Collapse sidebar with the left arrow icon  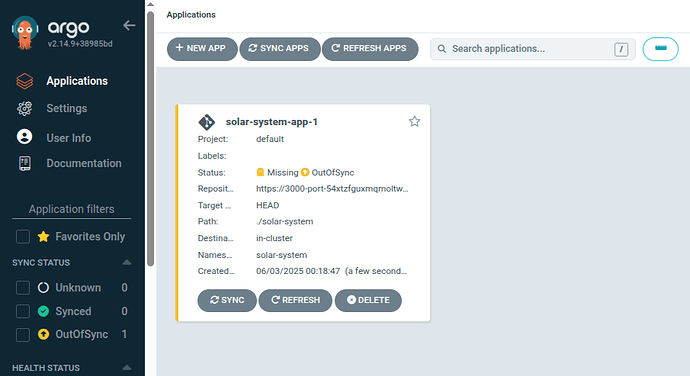(129, 26)
